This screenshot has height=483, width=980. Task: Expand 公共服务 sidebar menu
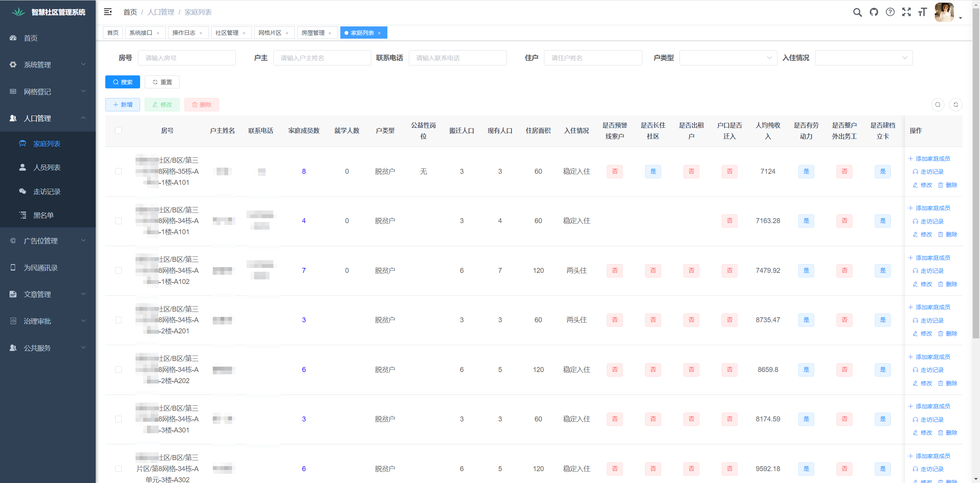pyautogui.click(x=48, y=348)
